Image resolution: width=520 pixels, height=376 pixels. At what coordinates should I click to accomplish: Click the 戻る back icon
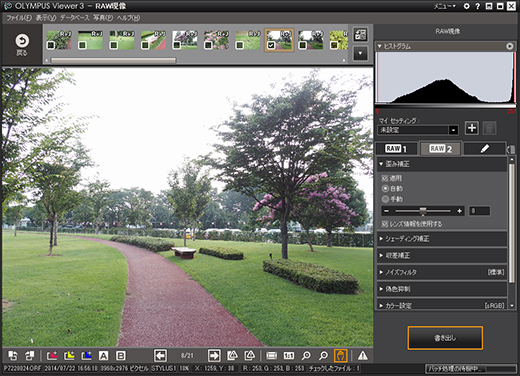22,41
